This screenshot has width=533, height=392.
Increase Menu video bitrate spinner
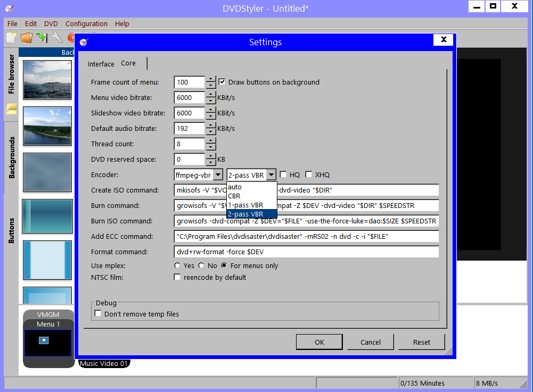coord(211,95)
